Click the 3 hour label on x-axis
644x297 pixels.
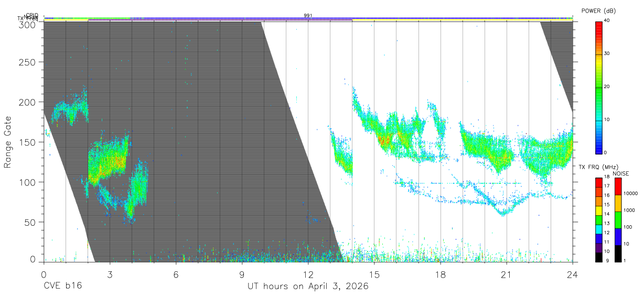pos(110,274)
